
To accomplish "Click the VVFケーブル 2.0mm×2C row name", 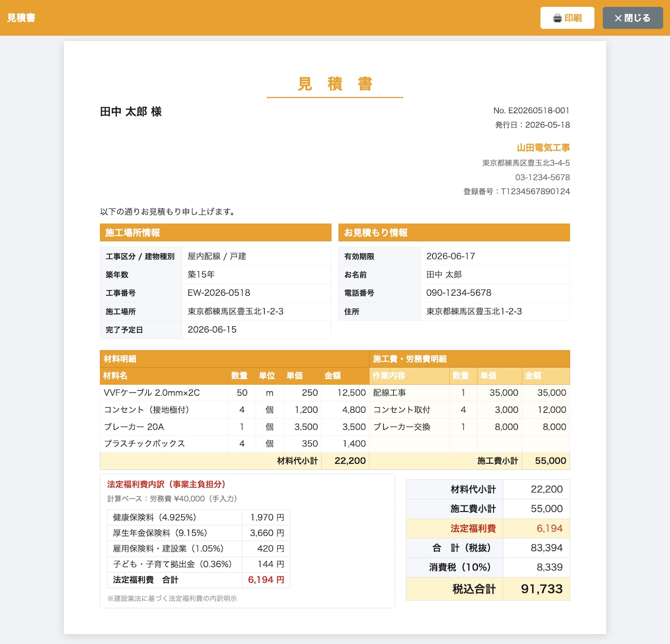I will (x=152, y=392).
